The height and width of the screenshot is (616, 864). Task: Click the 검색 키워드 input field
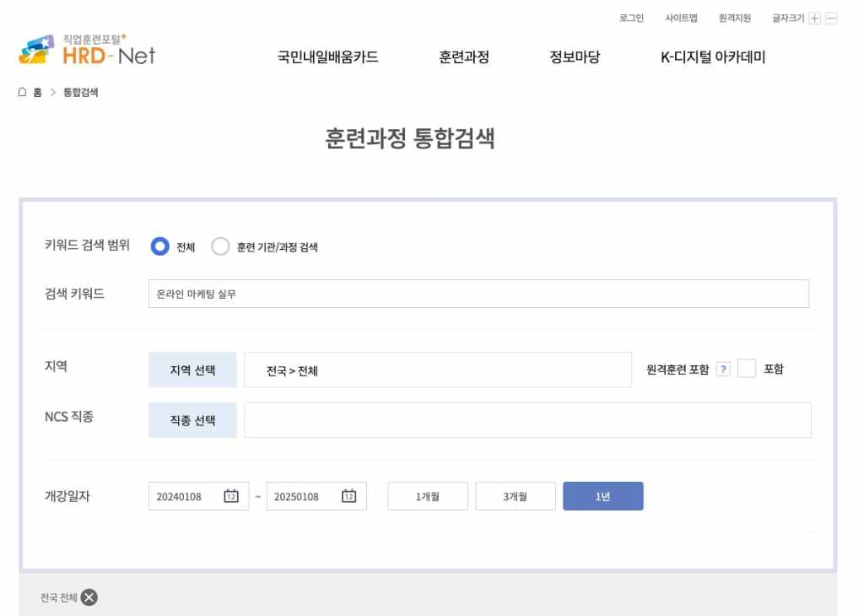[x=480, y=294]
